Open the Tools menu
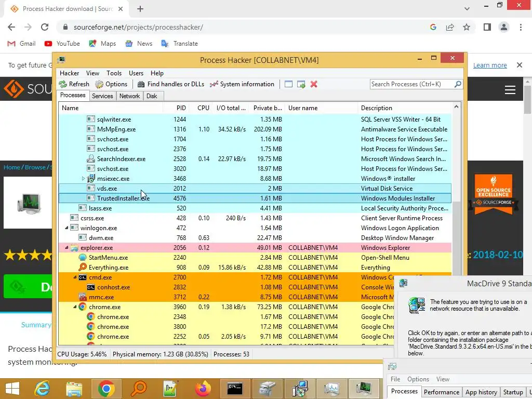 pos(114,73)
